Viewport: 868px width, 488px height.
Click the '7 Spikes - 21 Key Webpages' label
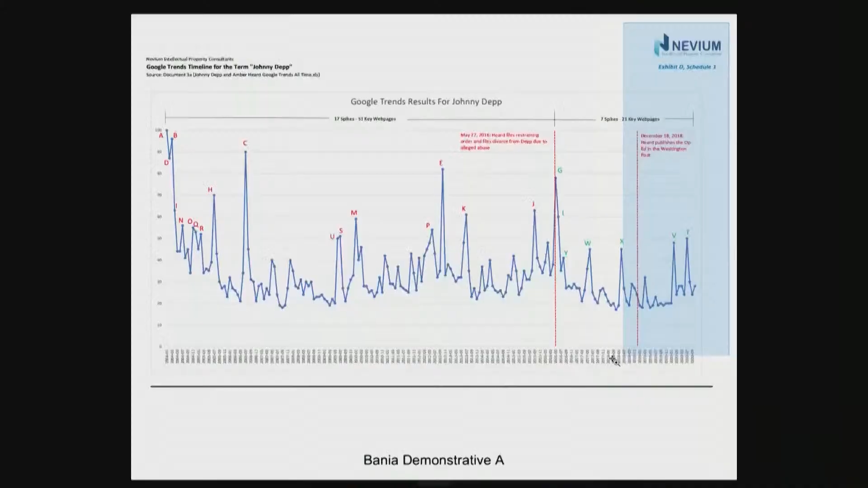(630, 119)
